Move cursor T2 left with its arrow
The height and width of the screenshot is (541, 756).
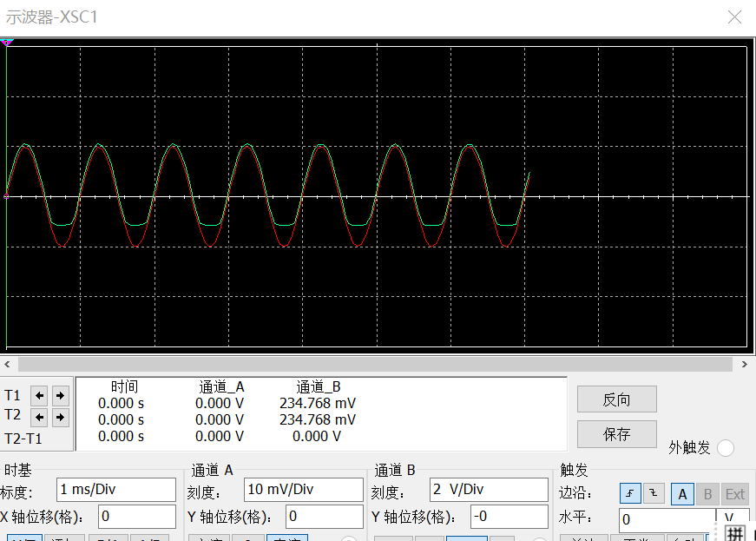click(x=39, y=417)
